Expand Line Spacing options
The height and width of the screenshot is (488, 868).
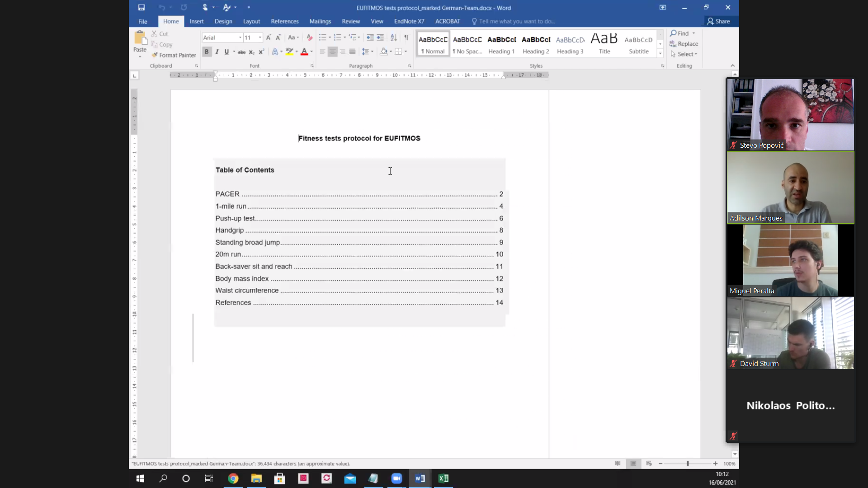click(372, 52)
